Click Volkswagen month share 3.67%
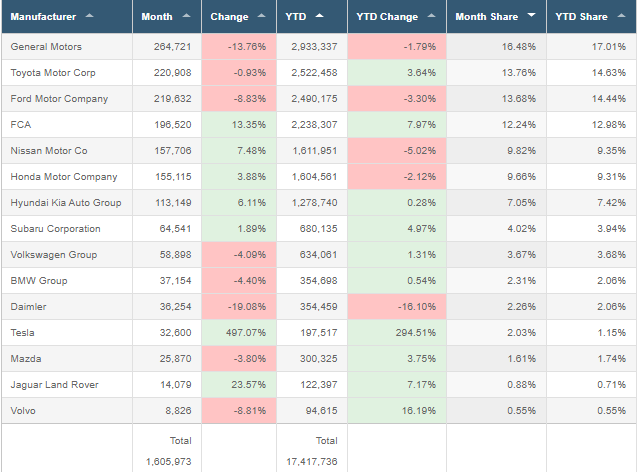The height and width of the screenshot is (472, 642). pos(521,255)
